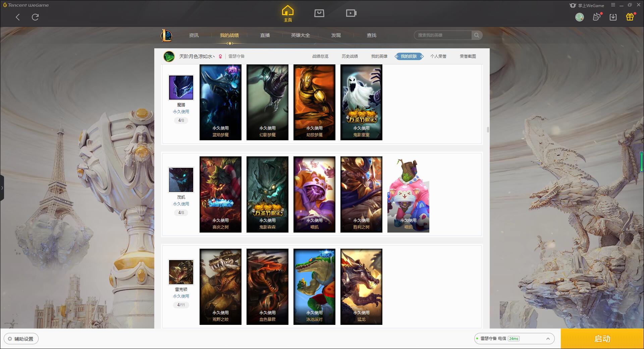Switch to the 英雄大全 tab
This screenshot has height=349, width=644.
(301, 35)
